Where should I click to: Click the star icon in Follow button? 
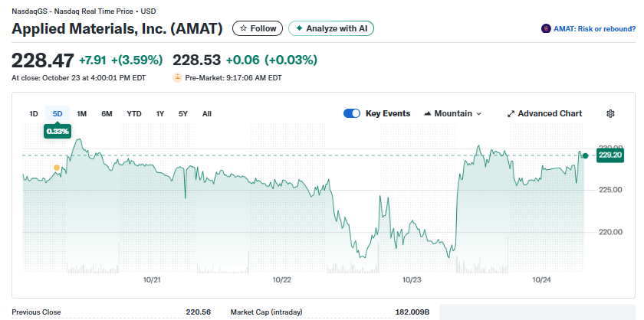pos(244,28)
